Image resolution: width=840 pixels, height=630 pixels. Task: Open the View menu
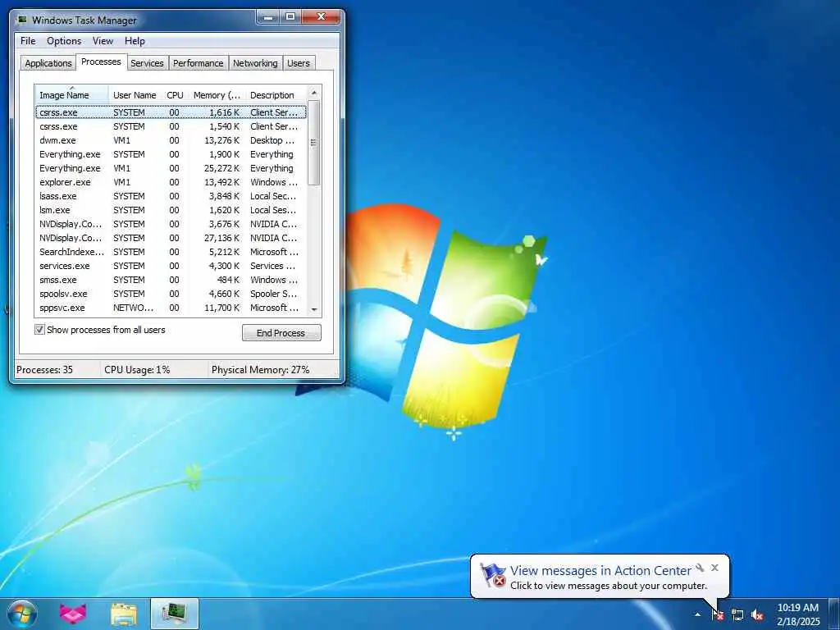(x=103, y=41)
